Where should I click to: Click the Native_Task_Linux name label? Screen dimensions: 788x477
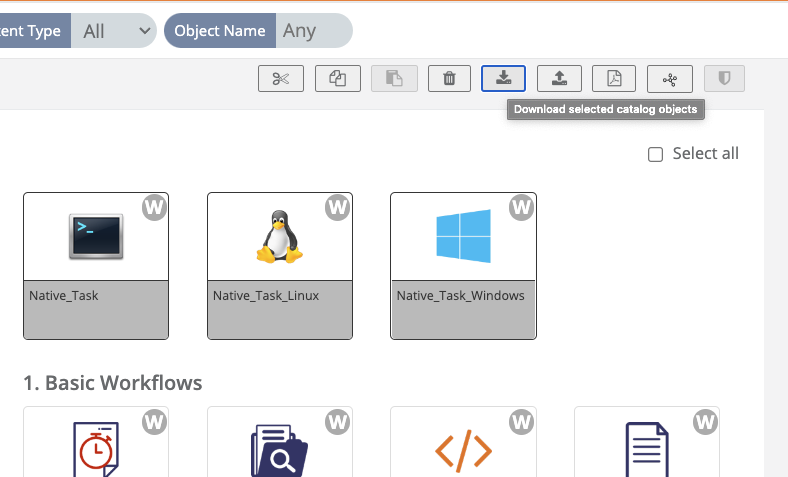coord(266,296)
